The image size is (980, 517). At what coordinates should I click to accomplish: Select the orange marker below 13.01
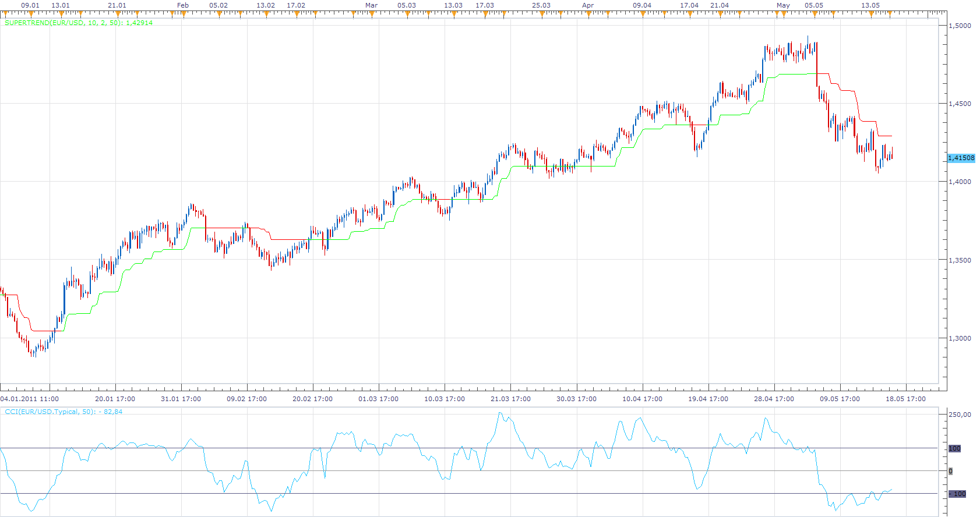coord(61,13)
